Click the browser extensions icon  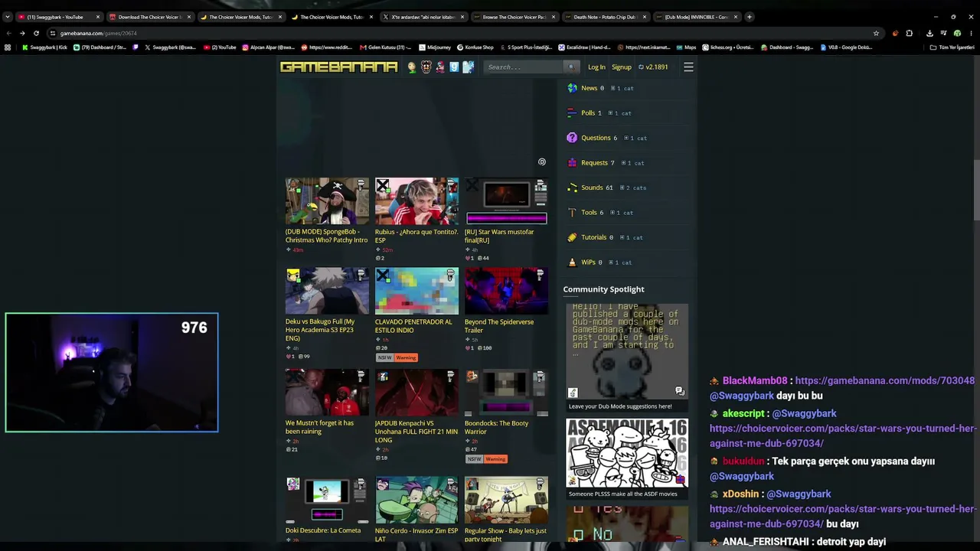pos(909,34)
